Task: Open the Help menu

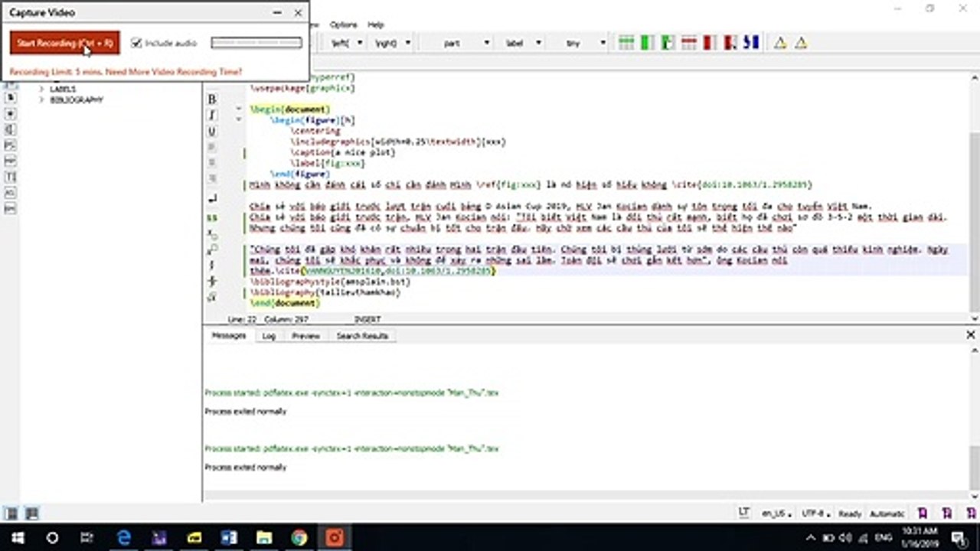Action: [375, 24]
